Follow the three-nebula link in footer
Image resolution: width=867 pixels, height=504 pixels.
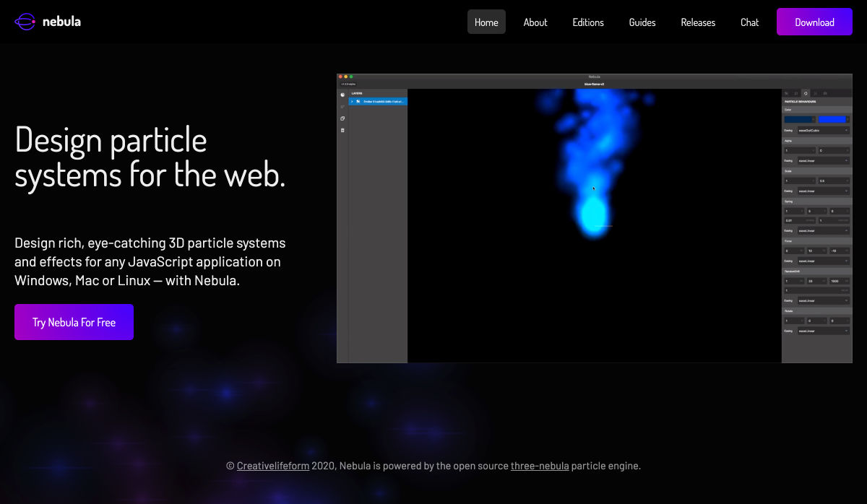[x=540, y=466]
